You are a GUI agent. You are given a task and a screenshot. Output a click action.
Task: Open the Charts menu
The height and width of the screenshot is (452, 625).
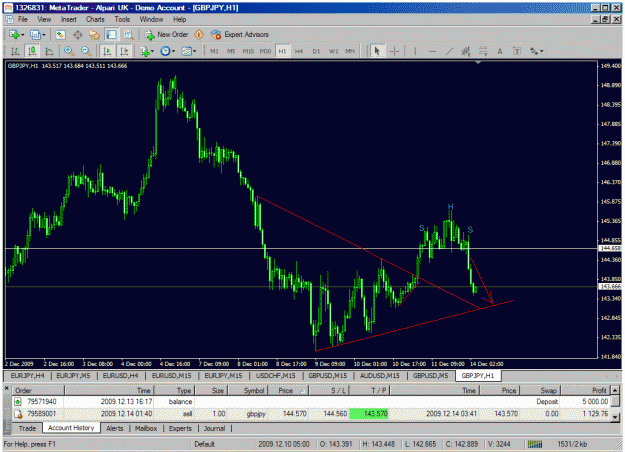pos(95,19)
